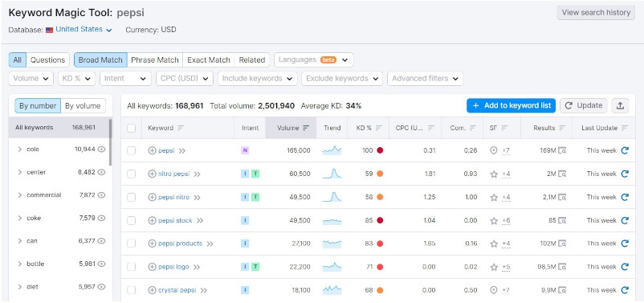644x303 pixels.
Task: Add nitro pepsi with plus icon
Action: (152, 174)
